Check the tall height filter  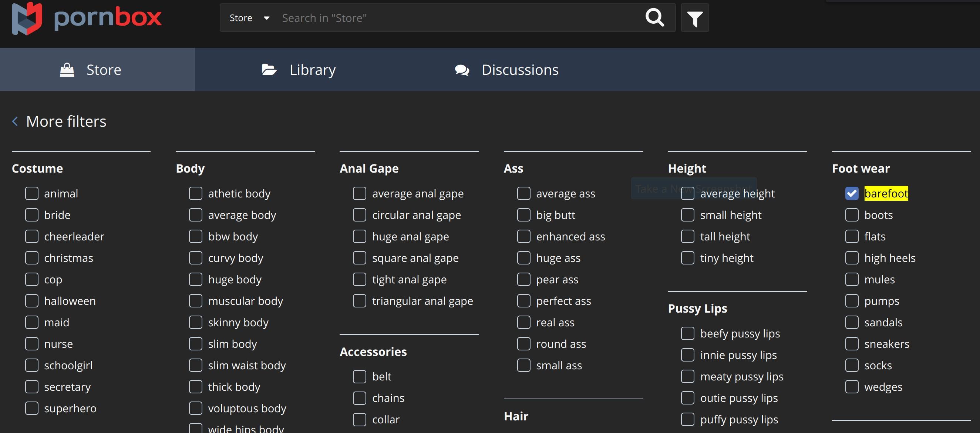tap(687, 236)
